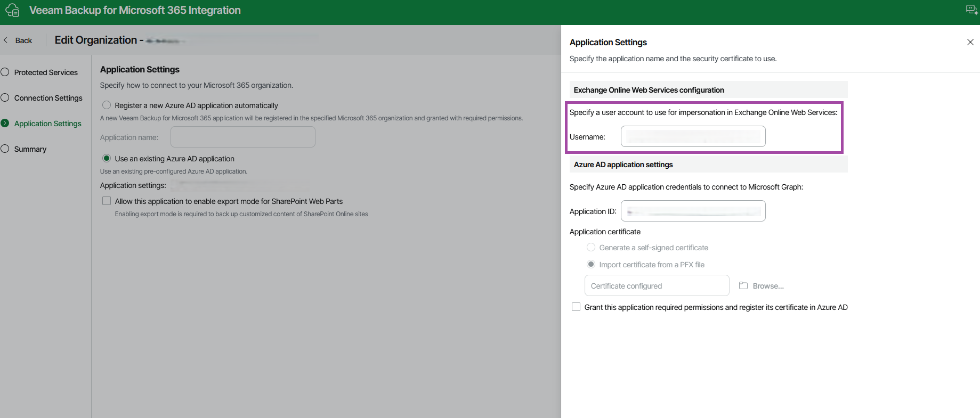This screenshot has width=980, height=418.
Task: Click the impersonation Username input field
Action: [693, 136]
